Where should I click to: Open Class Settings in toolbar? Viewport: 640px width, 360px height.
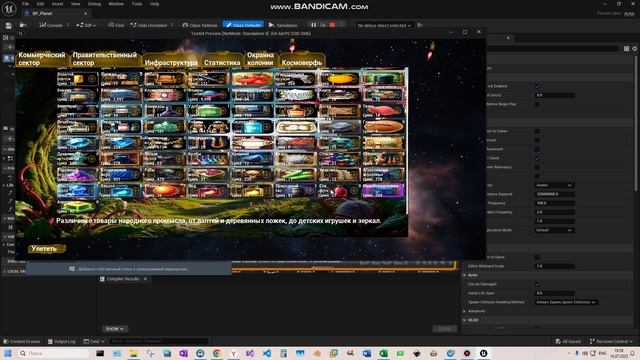(200, 25)
